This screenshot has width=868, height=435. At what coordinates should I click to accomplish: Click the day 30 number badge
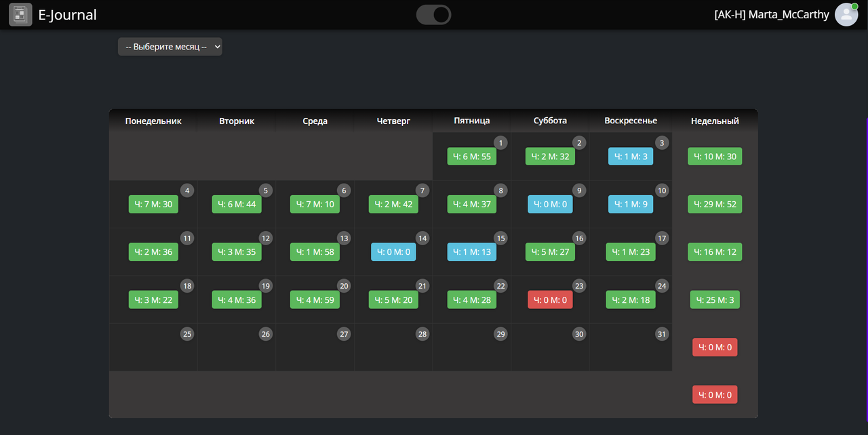(579, 333)
